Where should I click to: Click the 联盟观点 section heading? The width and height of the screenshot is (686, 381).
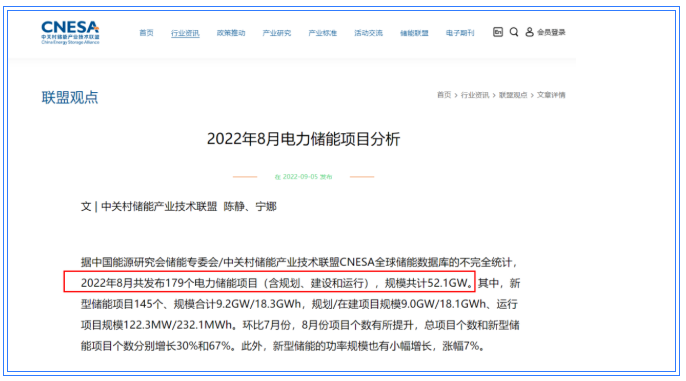(70, 98)
